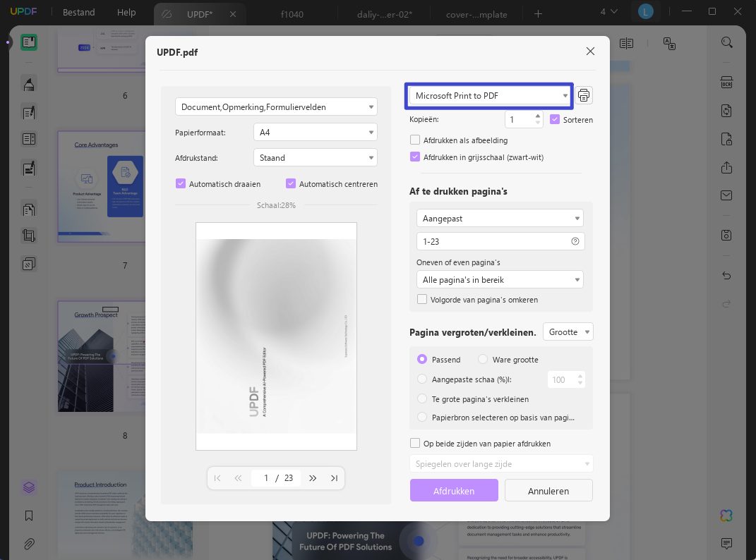Open Alle pagina's in bereik dropdown

[500, 279]
